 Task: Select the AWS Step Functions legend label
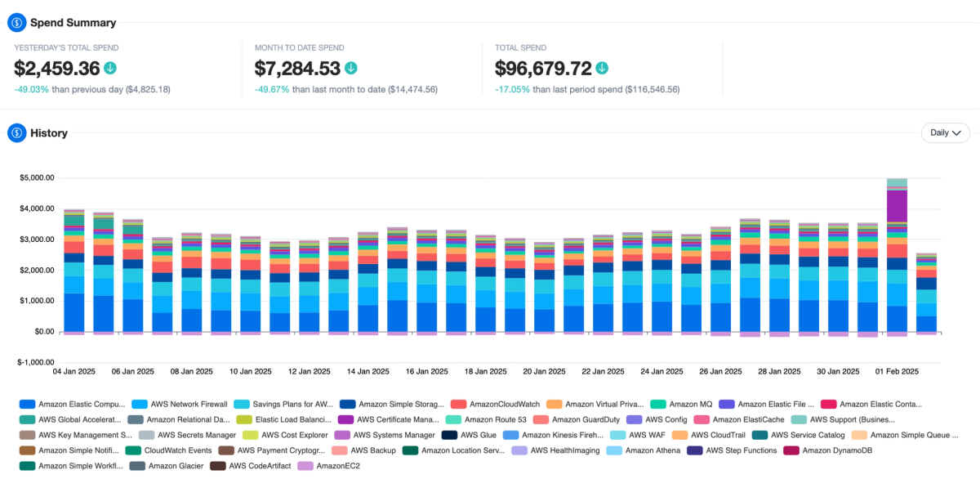pyautogui.click(x=742, y=450)
